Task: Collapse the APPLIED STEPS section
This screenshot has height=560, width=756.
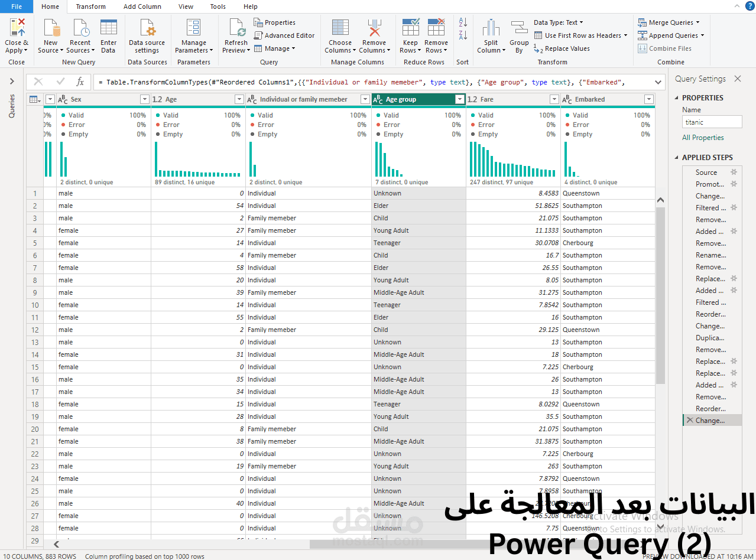Action: click(677, 158)
